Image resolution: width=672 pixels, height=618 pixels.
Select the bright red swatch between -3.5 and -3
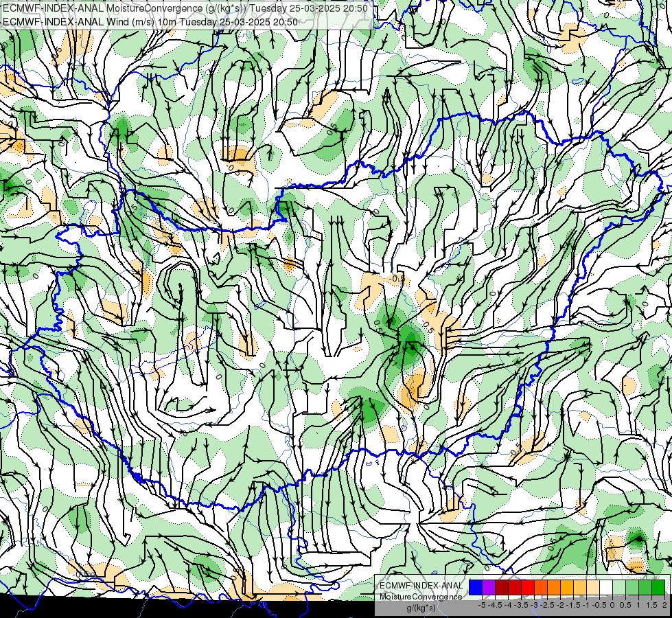click(528, 587)
